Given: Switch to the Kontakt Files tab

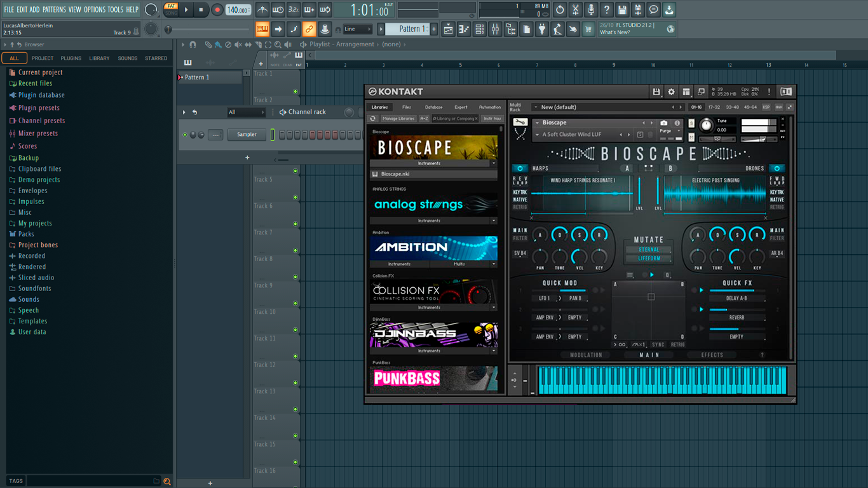Looking at the screenshot, I should [406, 107].
